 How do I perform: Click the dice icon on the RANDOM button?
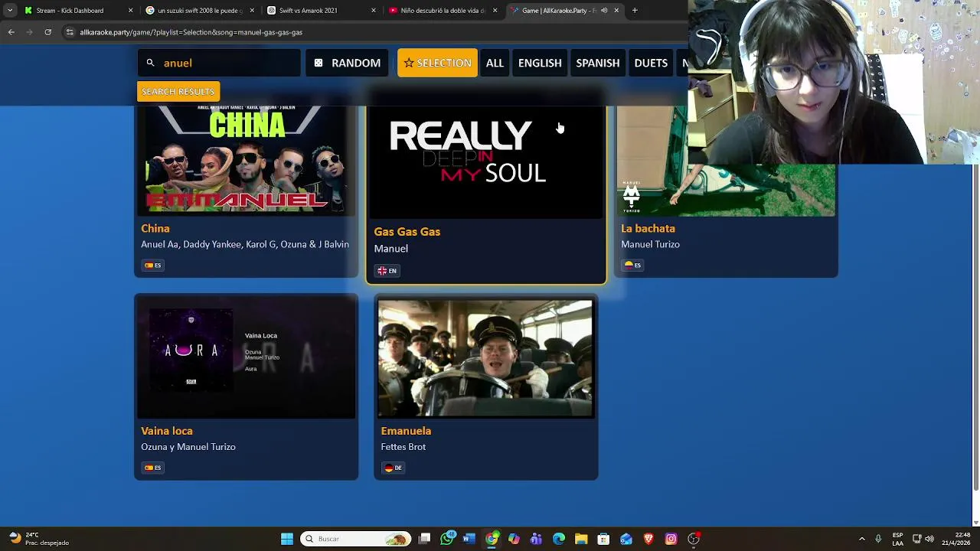point(318,63)
